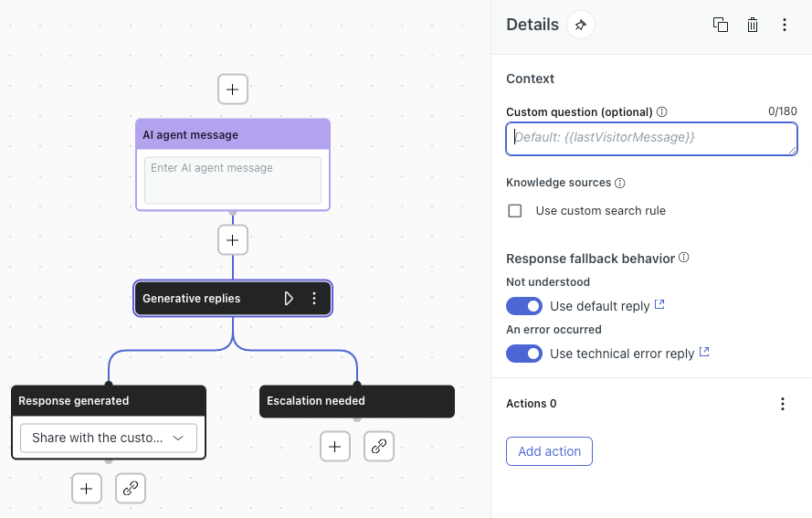The image size is (812, 518).
Task: Add block between AI message and Generative replies
Action: pos(233,240)
